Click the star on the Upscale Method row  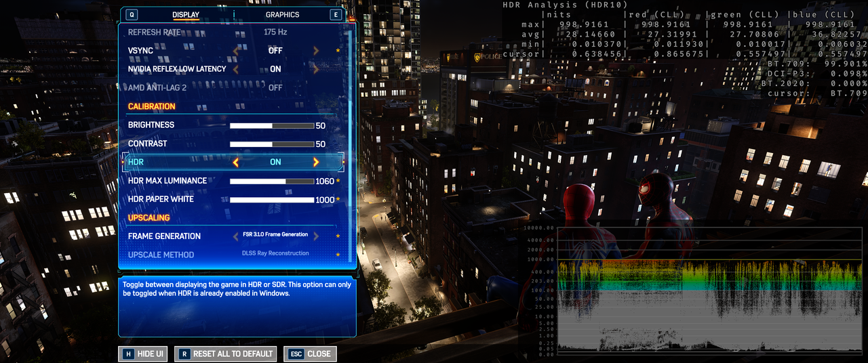pyautogui.click(x=338, y=255)
